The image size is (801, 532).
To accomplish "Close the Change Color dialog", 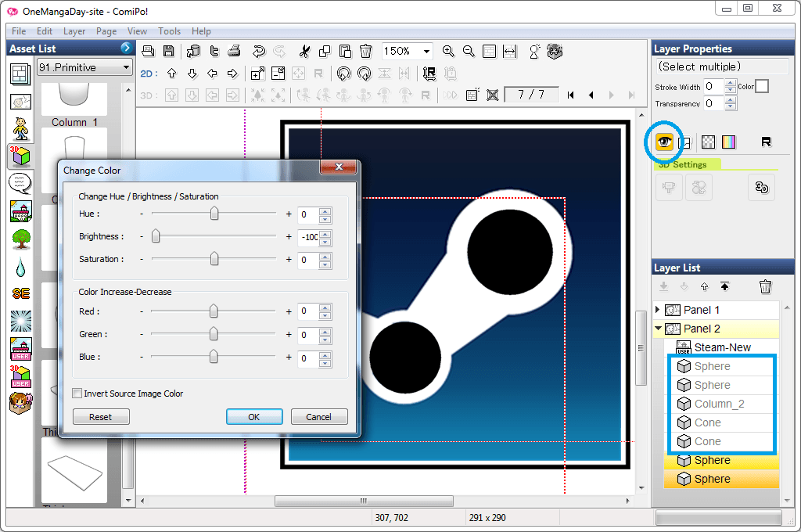I will coord(338,167).
